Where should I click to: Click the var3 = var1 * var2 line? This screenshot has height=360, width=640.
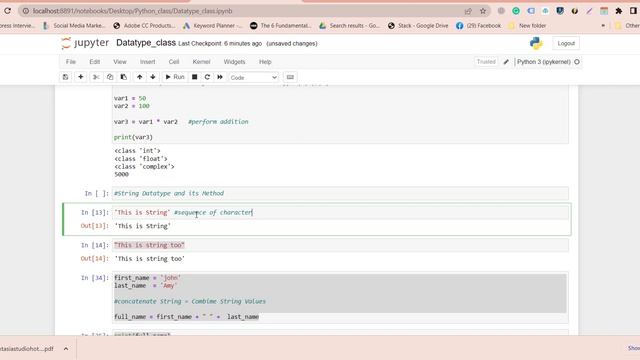tap(146, 122)
